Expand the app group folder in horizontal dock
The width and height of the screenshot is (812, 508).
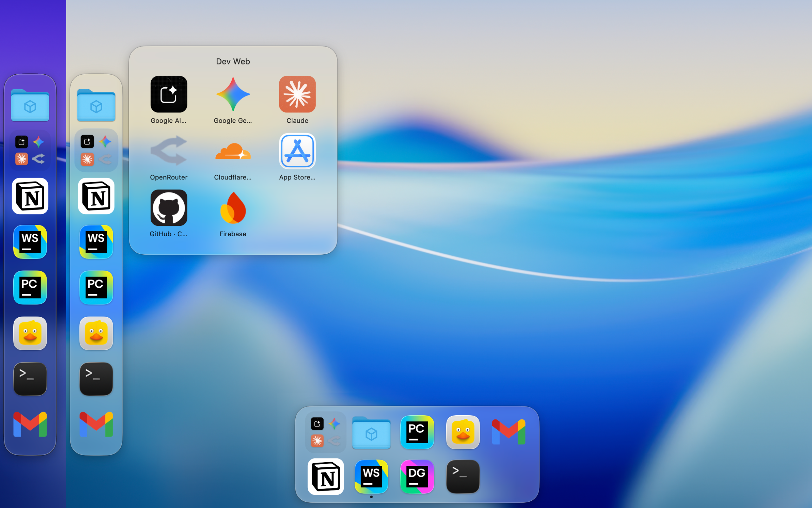click(x=326, y=432)
